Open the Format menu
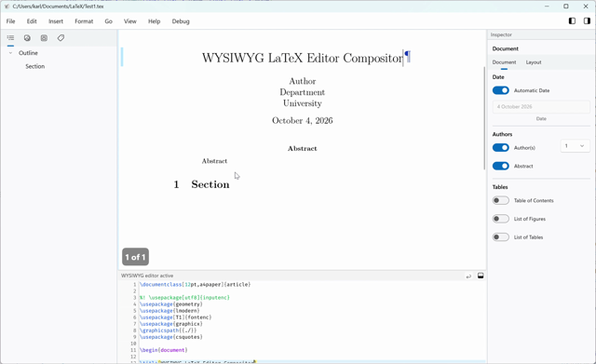Image resolution: width=596 pixels, height=364 pixels. click(84, 21)
